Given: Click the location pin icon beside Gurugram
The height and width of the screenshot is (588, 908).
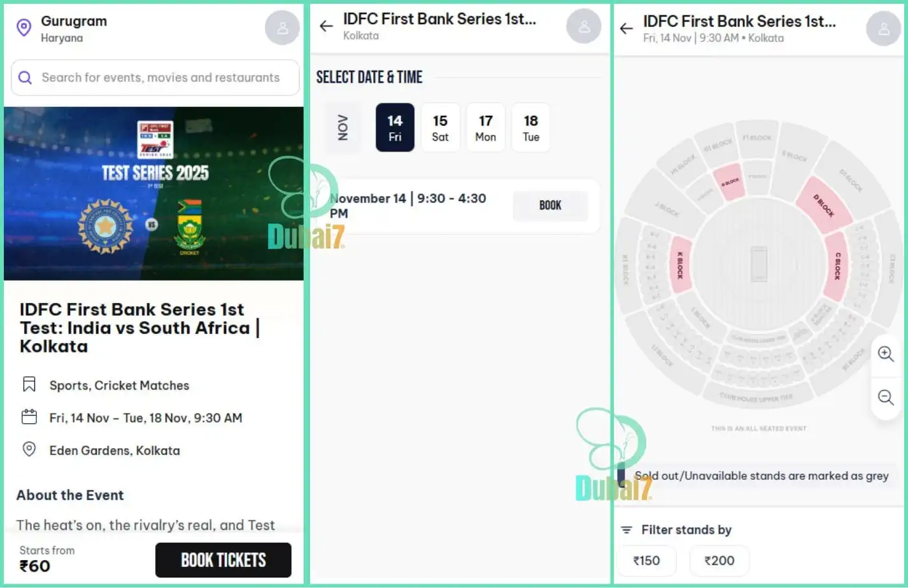Looking at the screenshot, I should tap(24, 28).
